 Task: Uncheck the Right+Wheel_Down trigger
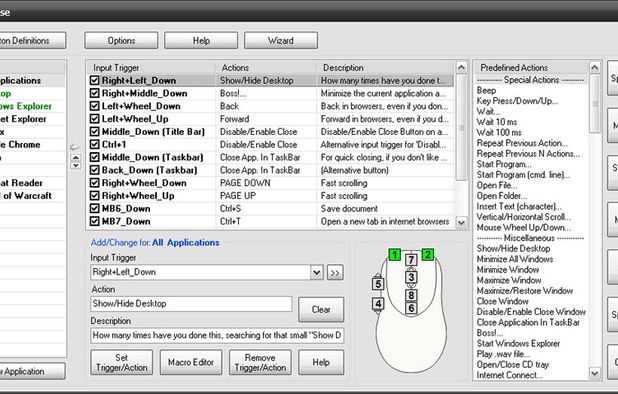(94, 183)
